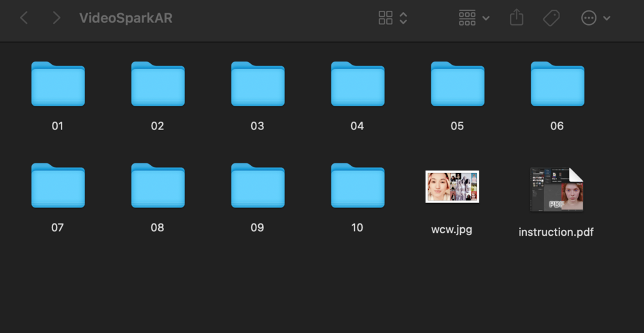Click the folder name label 10
Image resolution: width=644 pixels, height=333 pixels.
pyautogui.click(x=357, y=228)
